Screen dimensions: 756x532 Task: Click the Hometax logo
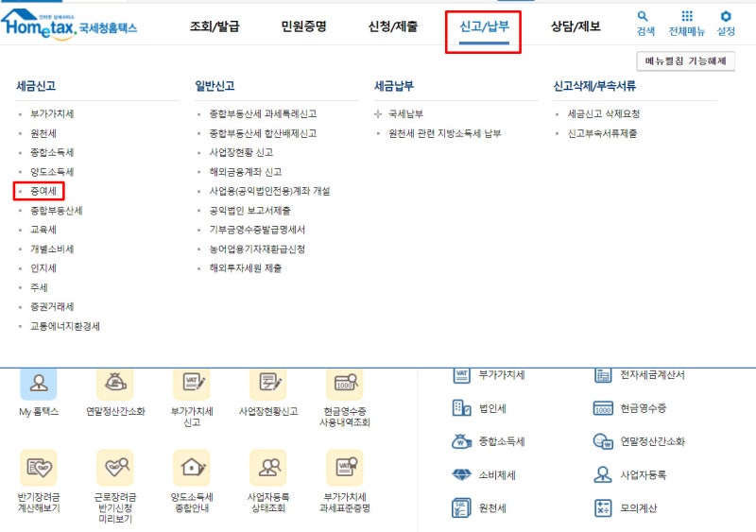68,25
